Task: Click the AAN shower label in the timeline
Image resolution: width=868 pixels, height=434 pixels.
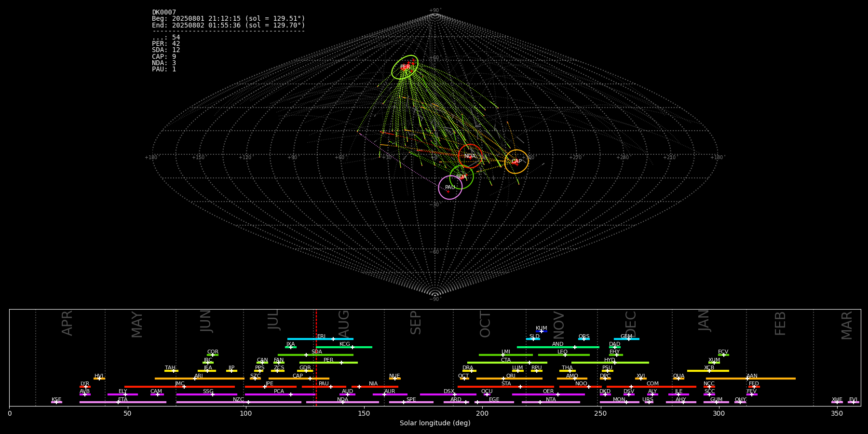Action: 752,376
